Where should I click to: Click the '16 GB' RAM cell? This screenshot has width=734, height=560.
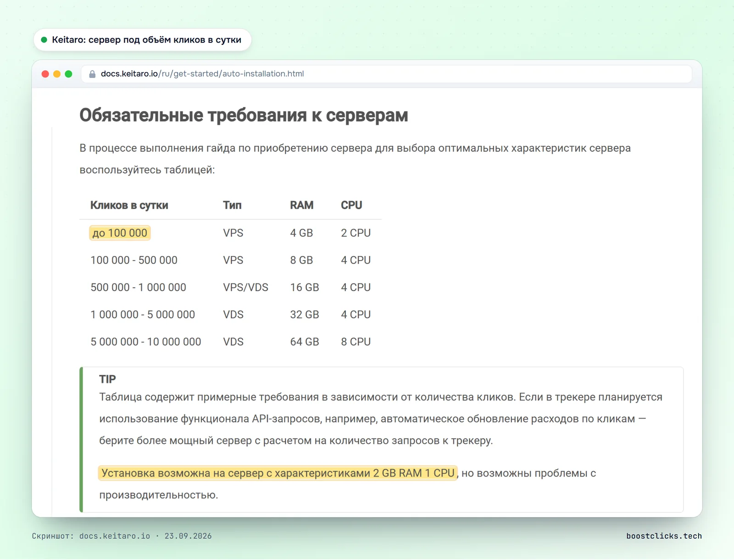pos(305,288)
